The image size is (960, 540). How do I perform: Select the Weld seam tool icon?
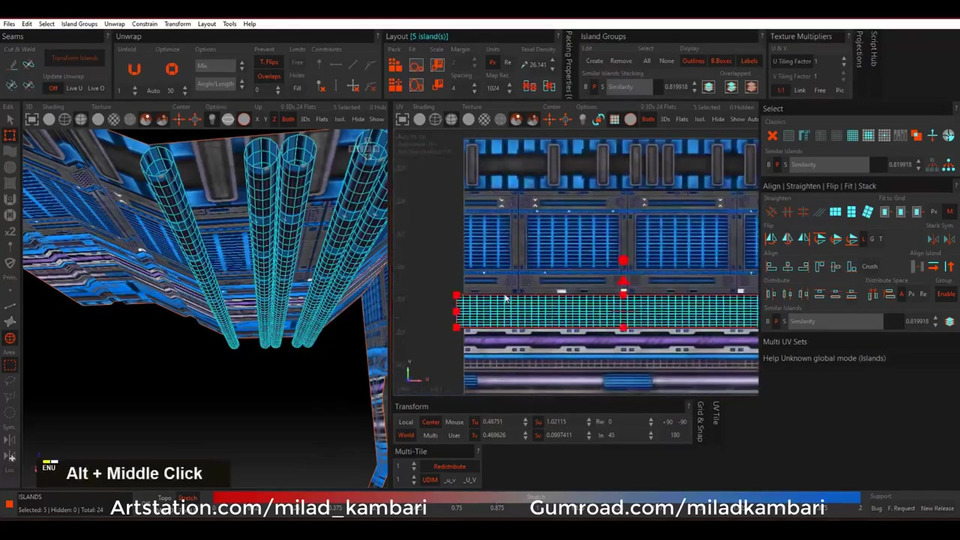click(28, 65)
